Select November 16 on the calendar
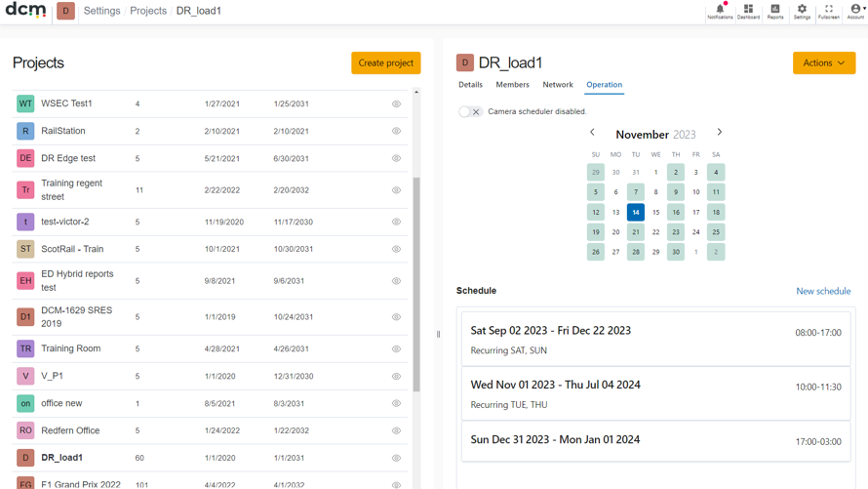 [675, 212]
